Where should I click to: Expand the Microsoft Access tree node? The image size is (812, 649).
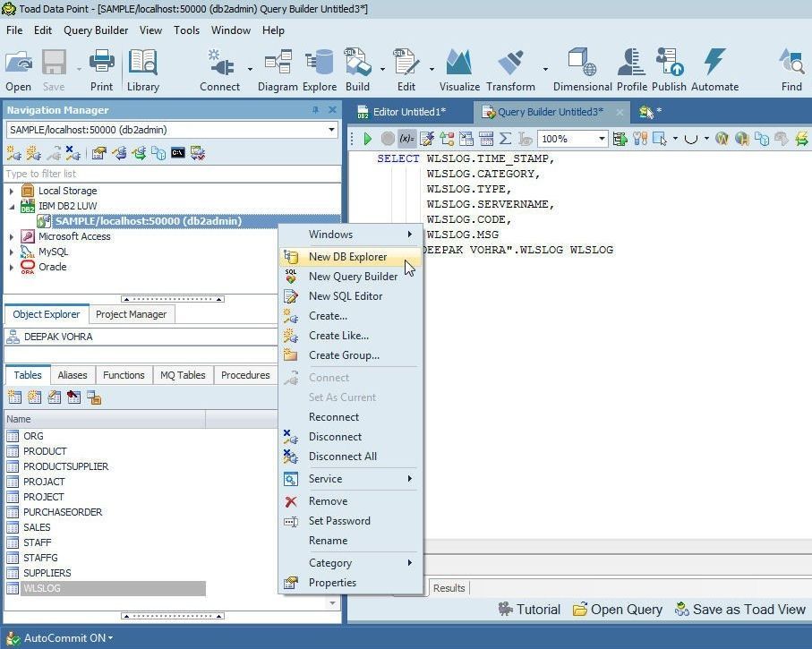12,236
